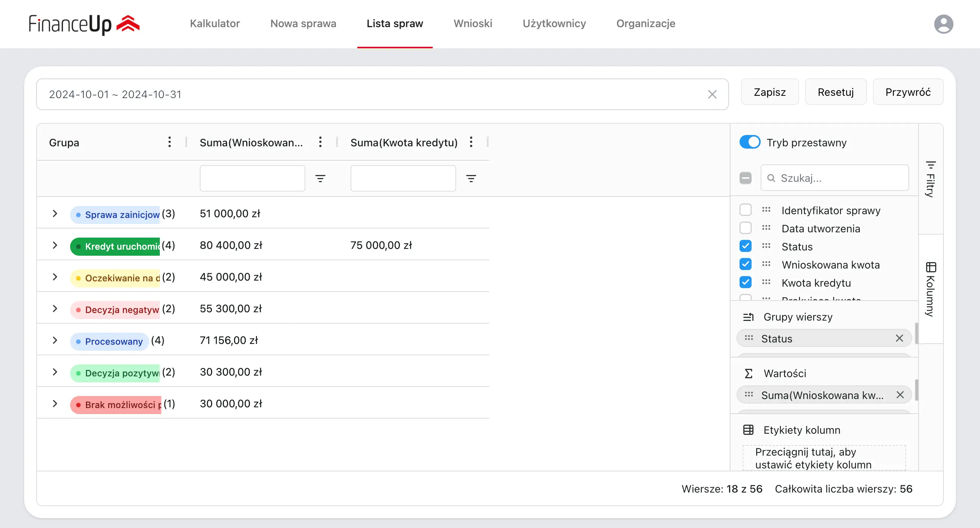Expand the Procesowany group row
Viewport: 980px width, 528px height.
tap(55, 340)
